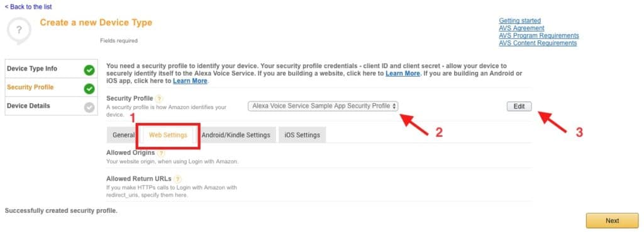
Task: Click the green checkmark for Security Profile step
Action: (89, 89)
